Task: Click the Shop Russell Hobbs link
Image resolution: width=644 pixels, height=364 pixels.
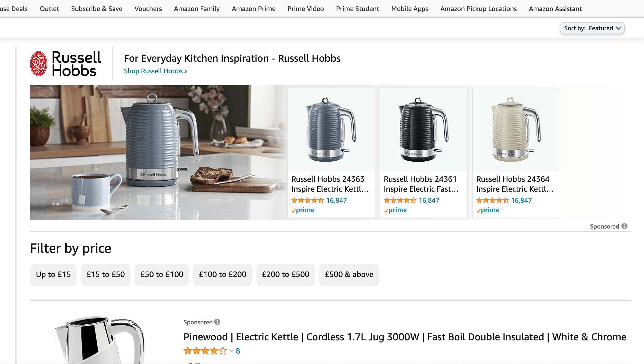Action: pos(156,71)
